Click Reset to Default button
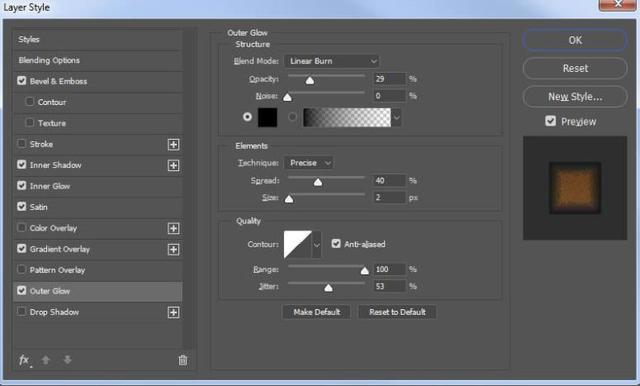The image size is (640, 386). pyautogui.click(x=397, y=312)
